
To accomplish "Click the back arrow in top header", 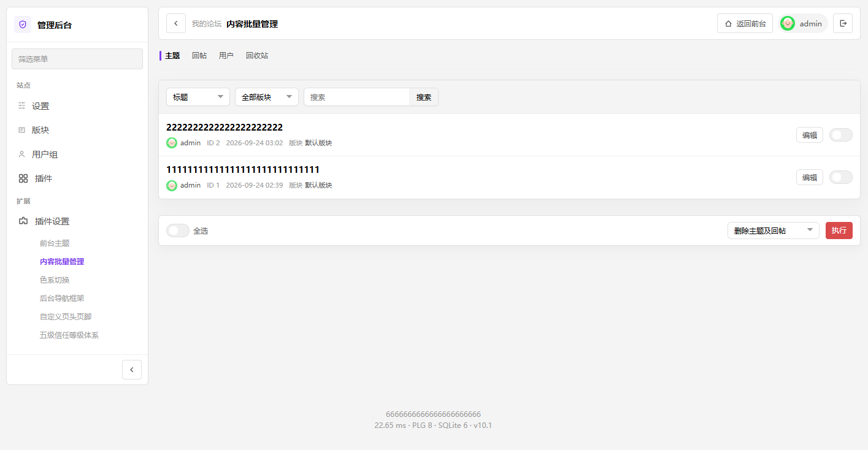I will tap(176, 23).
